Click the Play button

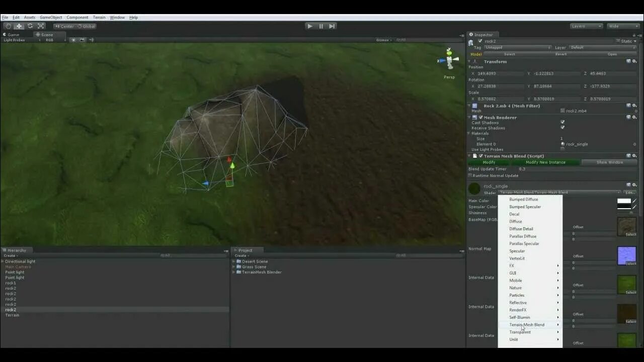point(310,26)
